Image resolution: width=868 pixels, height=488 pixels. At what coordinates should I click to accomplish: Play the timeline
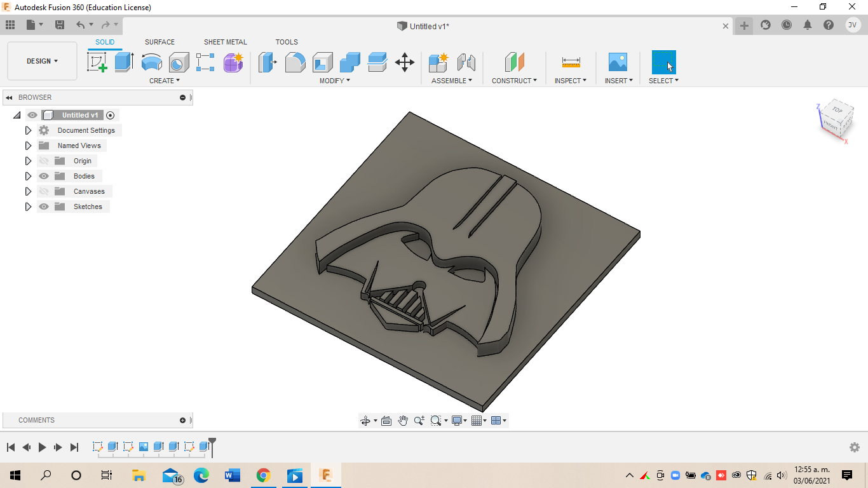tap(42, 447)
